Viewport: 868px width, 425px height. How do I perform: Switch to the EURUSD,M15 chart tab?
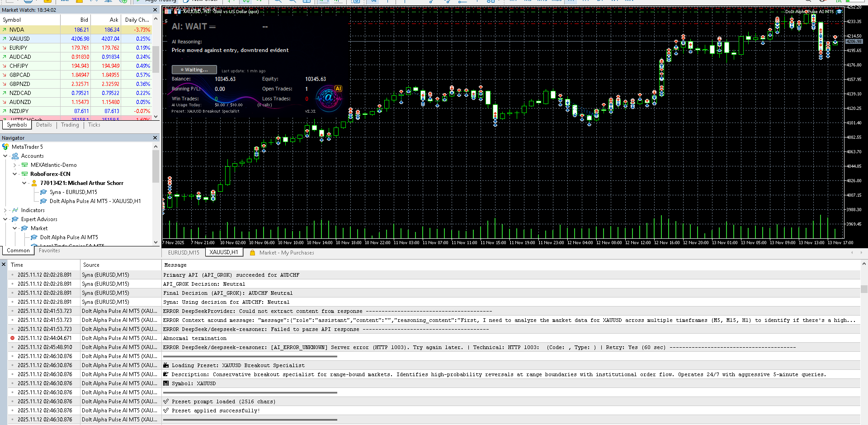(184, 253)
